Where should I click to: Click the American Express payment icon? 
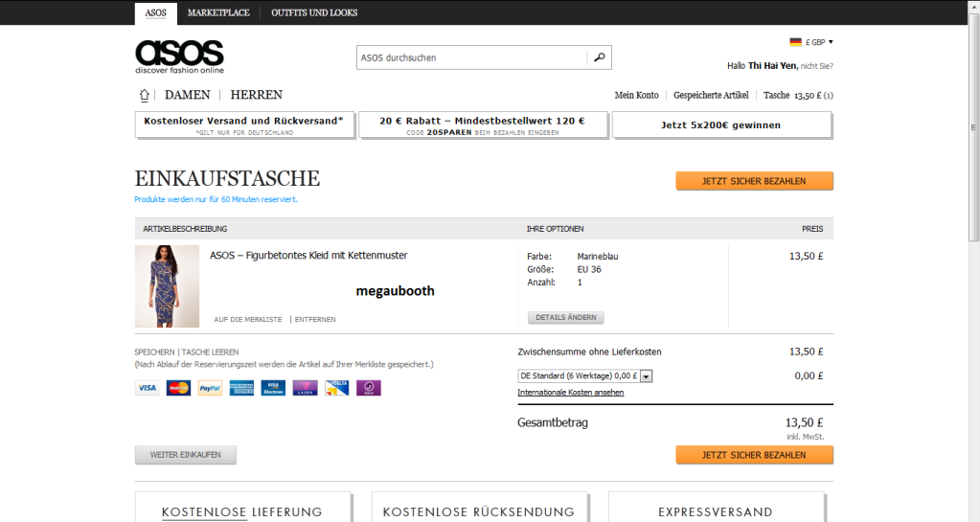(x=241, y=388)
